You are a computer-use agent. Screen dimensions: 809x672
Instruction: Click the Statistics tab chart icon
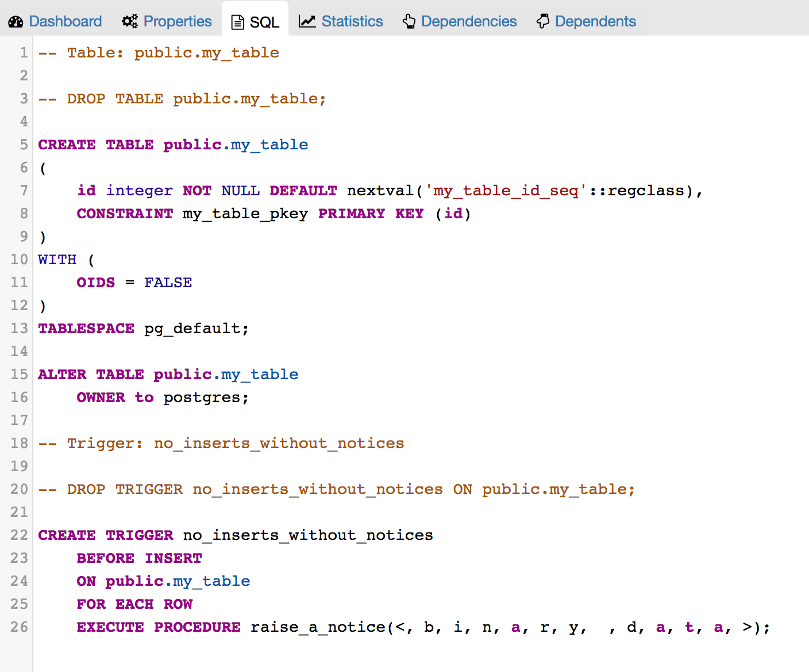point(307,22)
